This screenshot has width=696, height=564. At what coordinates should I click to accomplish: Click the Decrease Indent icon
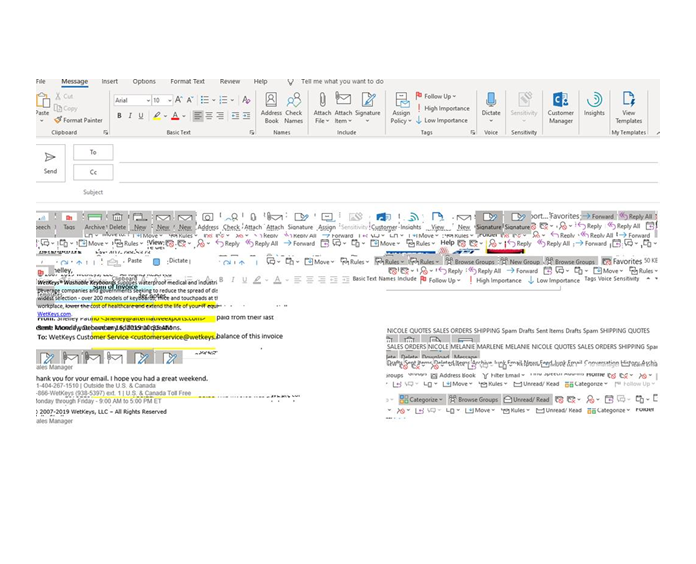[x=235, y=116]
